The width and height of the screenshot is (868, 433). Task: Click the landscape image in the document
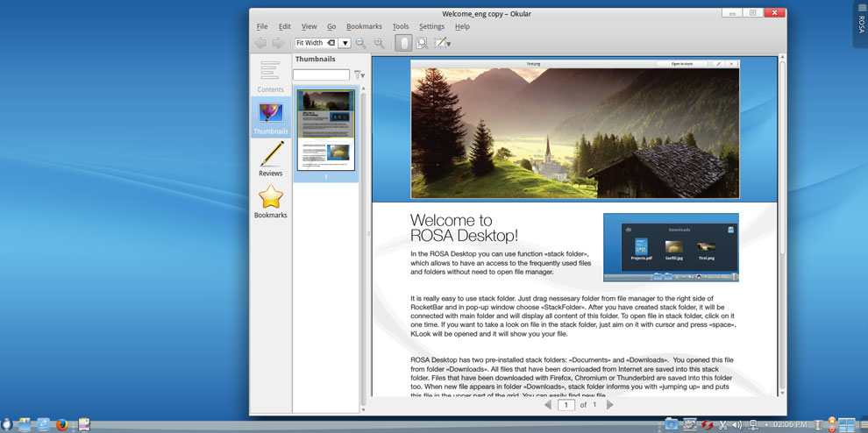[x=575, y=133]
